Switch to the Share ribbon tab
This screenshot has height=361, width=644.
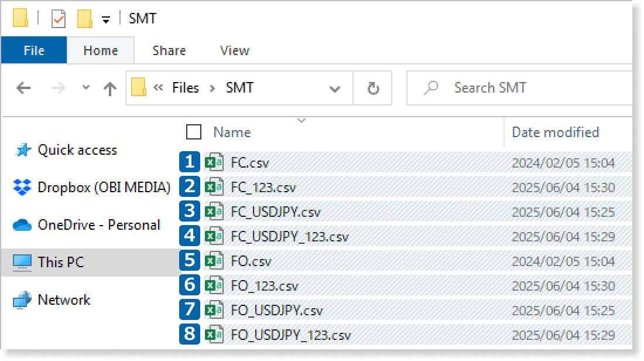[169, 51]
